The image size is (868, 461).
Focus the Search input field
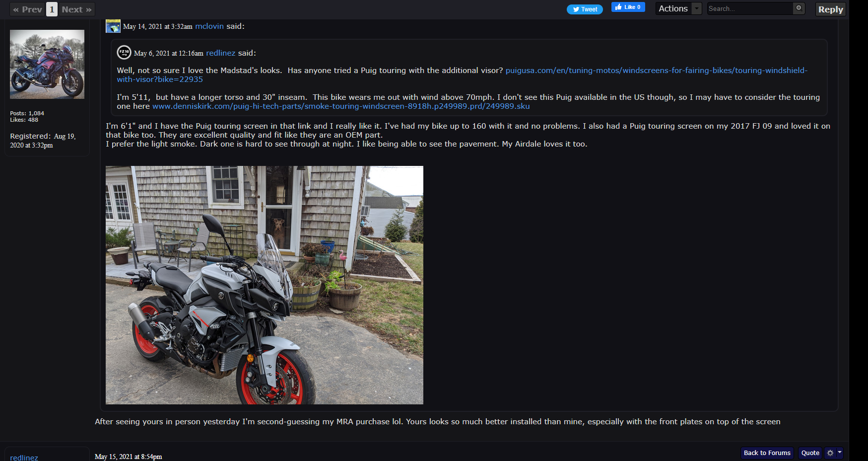tap(750, 8)
